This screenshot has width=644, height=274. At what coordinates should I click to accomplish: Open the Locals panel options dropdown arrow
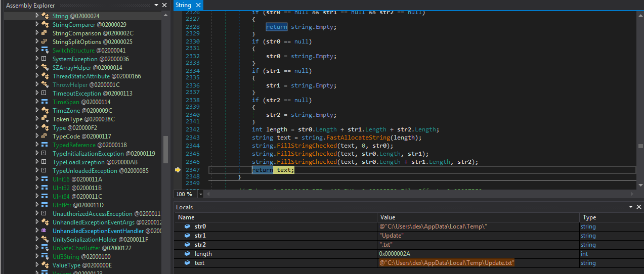click(x=631, y=207)
